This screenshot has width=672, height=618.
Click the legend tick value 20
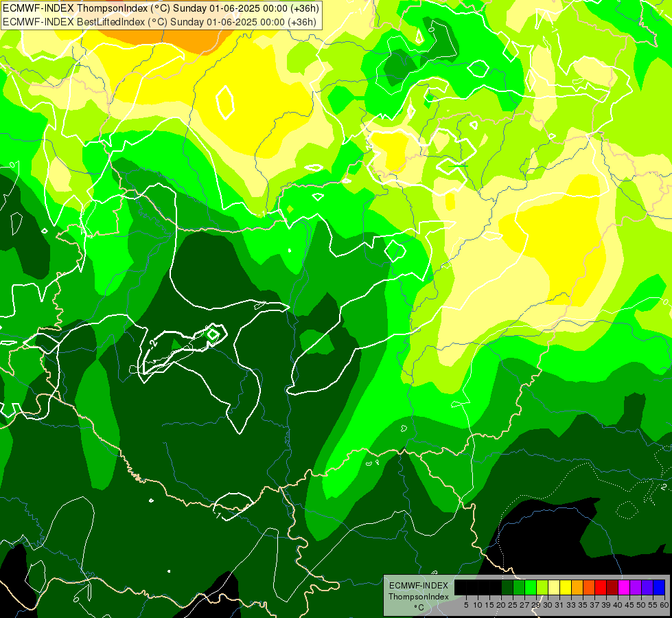coord(501,605)
